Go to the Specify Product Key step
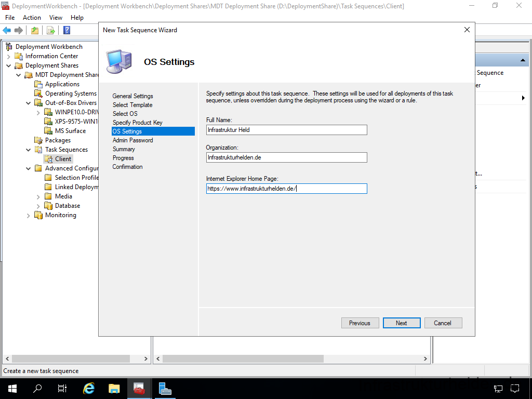The height and width of the screenshot is (399, 532). coord(137,123)
